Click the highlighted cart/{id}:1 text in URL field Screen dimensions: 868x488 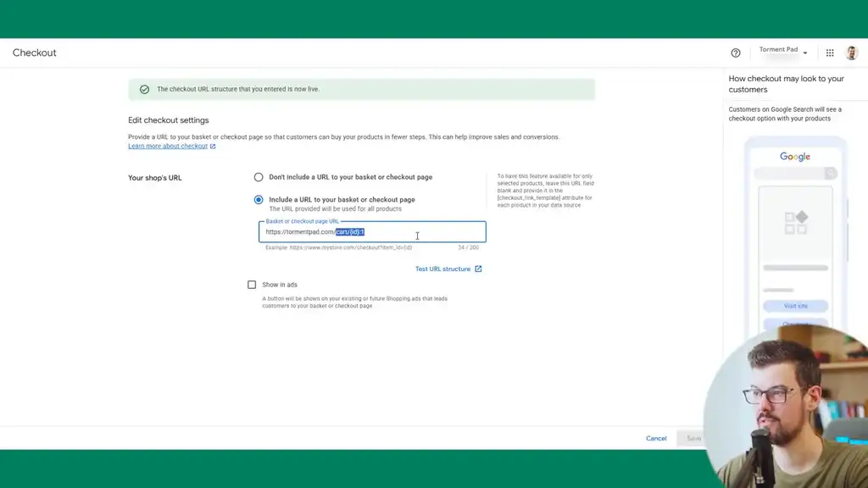tap(349, 231)
